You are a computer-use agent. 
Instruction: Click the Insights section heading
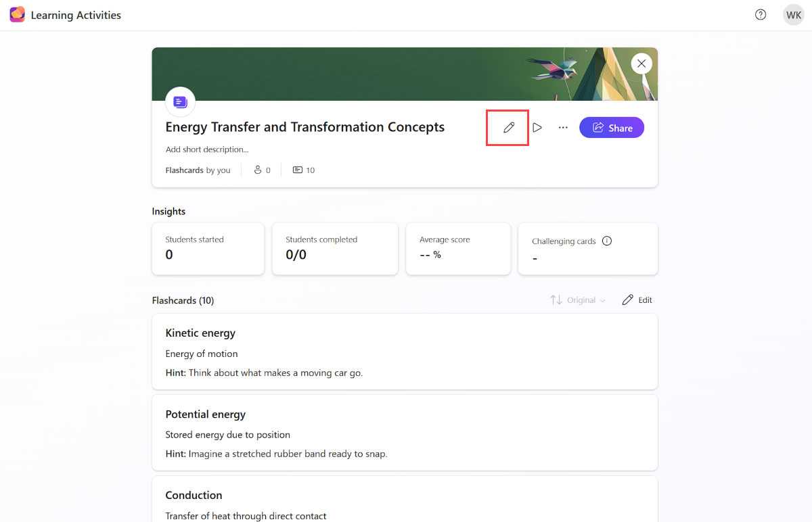168,212
